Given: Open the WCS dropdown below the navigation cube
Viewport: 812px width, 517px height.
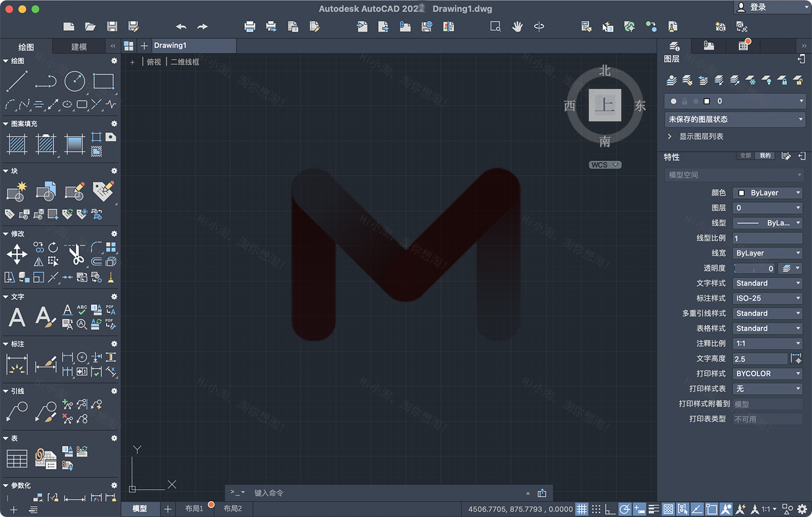Looking at the screenshot, I should [x=605, y=165].
